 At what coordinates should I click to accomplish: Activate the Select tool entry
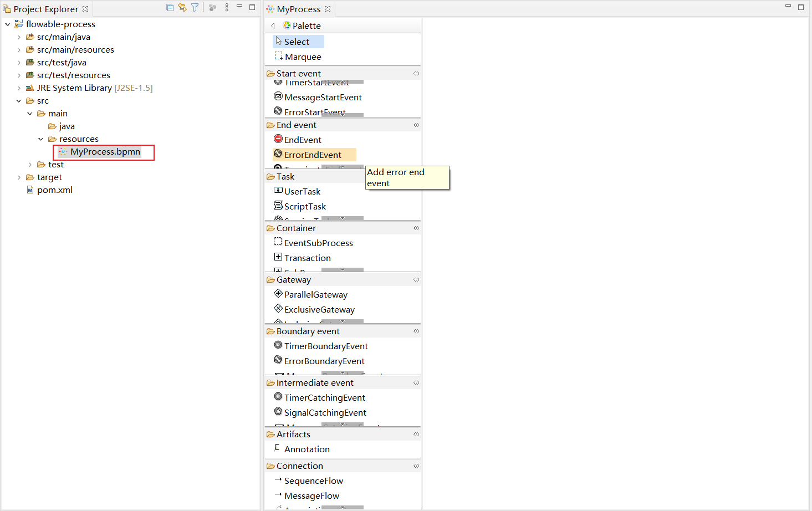[x=297, y=41]
